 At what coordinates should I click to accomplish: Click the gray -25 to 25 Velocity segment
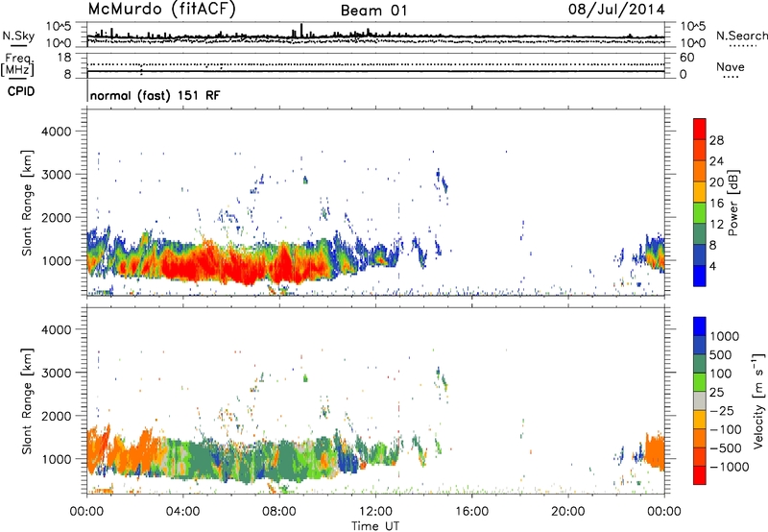(x=700, y=400)
